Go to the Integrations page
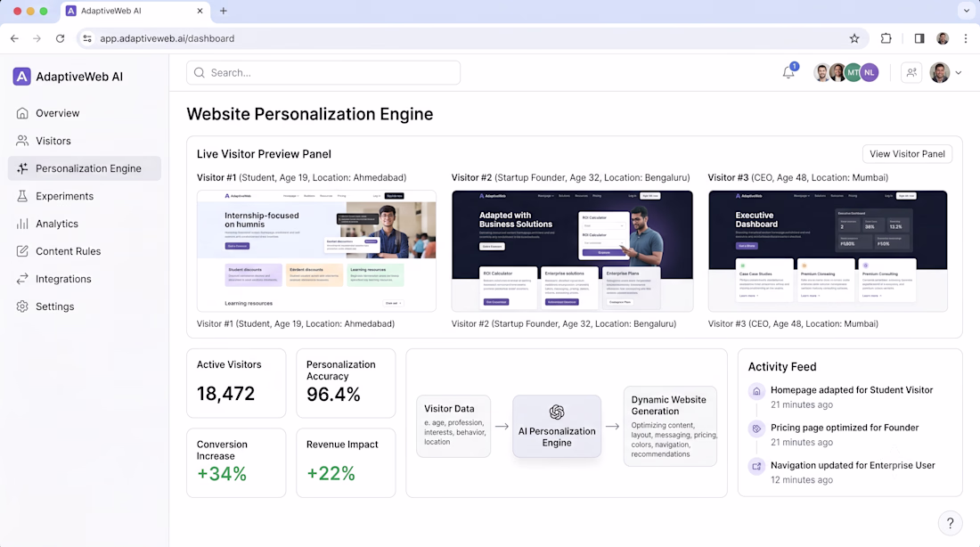The width and height of the screenshot is (980, 547). [85, 279]
